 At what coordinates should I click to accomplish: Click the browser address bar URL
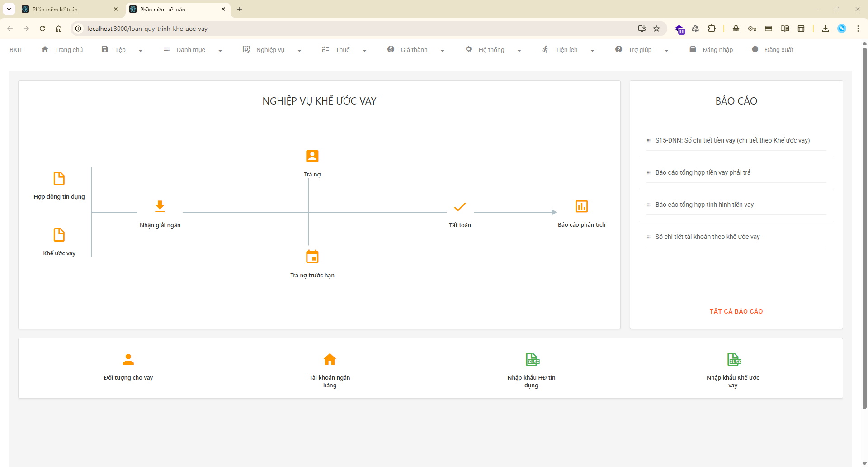147,29
